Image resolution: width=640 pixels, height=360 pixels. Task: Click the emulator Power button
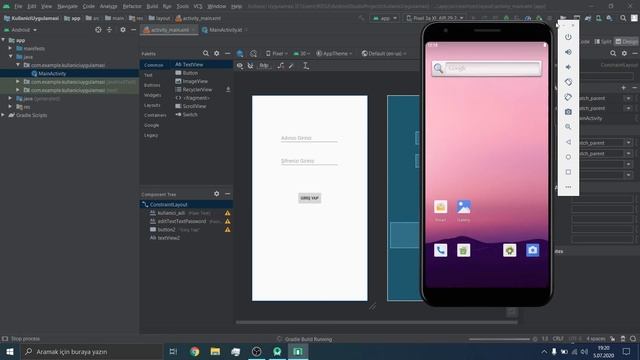pyautogui.click(x=568, y=37)
